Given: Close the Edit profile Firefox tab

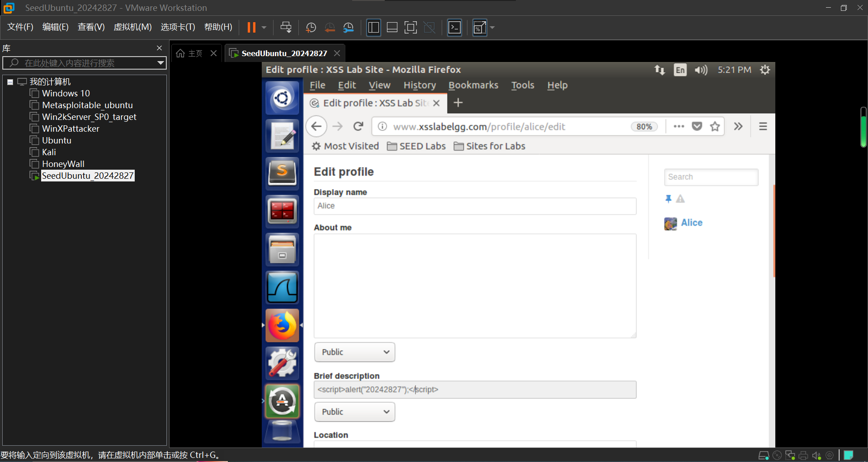Looking at the screenshot, I should tap(436, 103).
